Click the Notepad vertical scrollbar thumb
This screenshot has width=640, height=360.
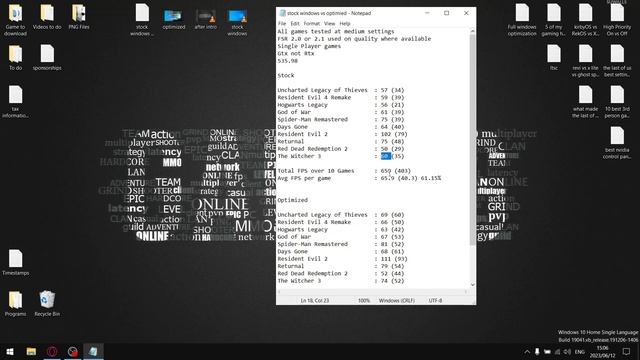coord(473,139)
